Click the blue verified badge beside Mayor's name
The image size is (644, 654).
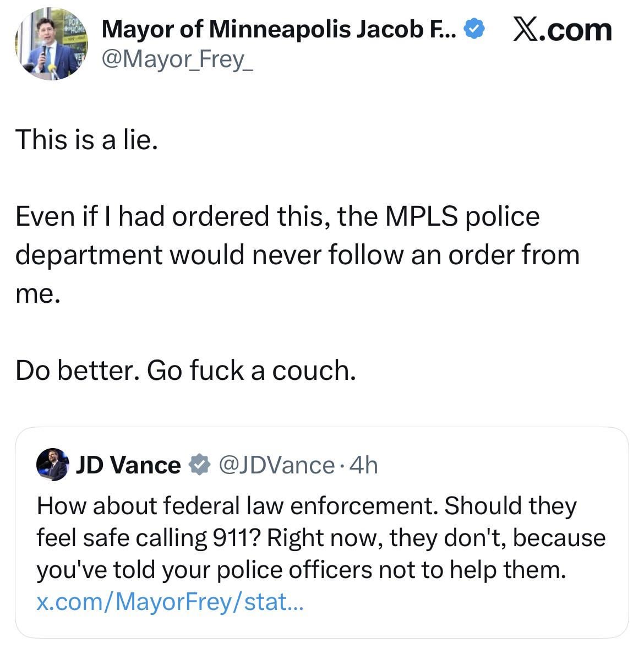(474, 29)
